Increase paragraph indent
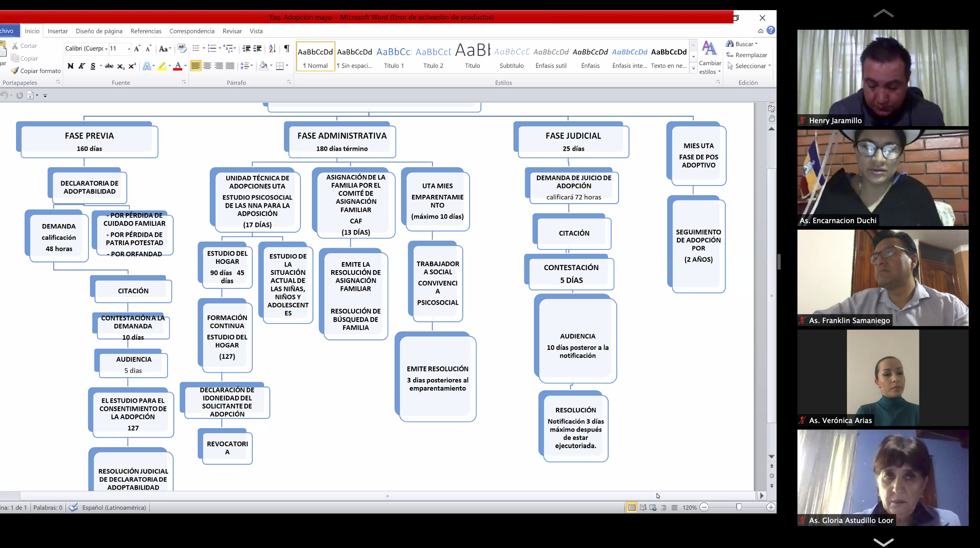Image resolution: width=980 pixels, height=548 pixels. click(x=257, y=48)
